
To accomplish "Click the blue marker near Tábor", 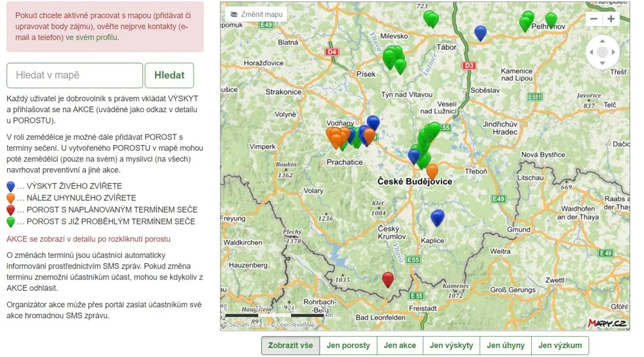I will point(480,33).
